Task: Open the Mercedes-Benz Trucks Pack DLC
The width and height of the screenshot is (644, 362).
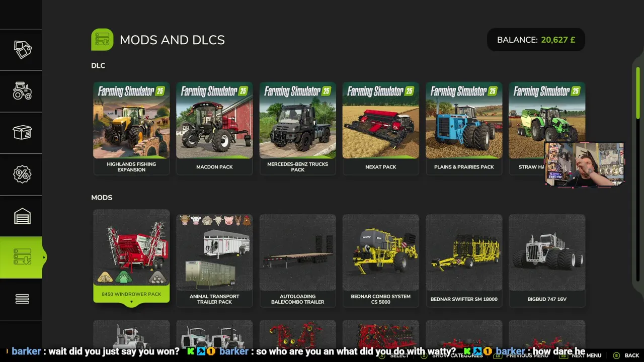Action: click(x=297, y=128)
